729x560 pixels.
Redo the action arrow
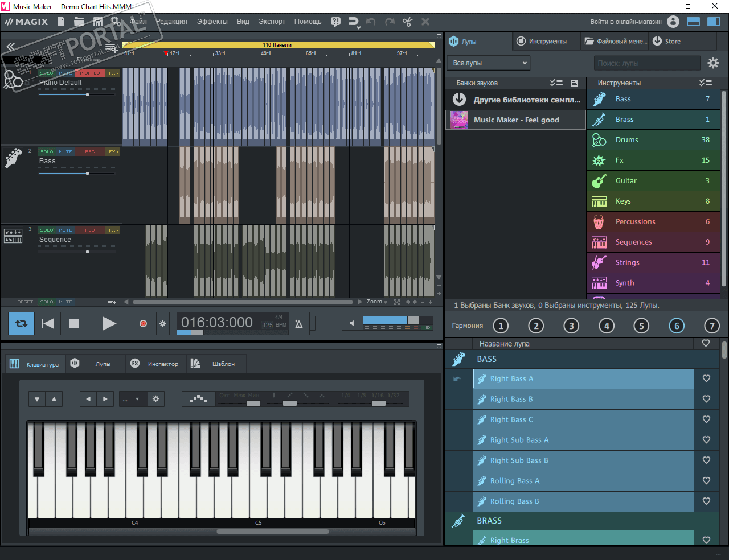pos(390,22)
